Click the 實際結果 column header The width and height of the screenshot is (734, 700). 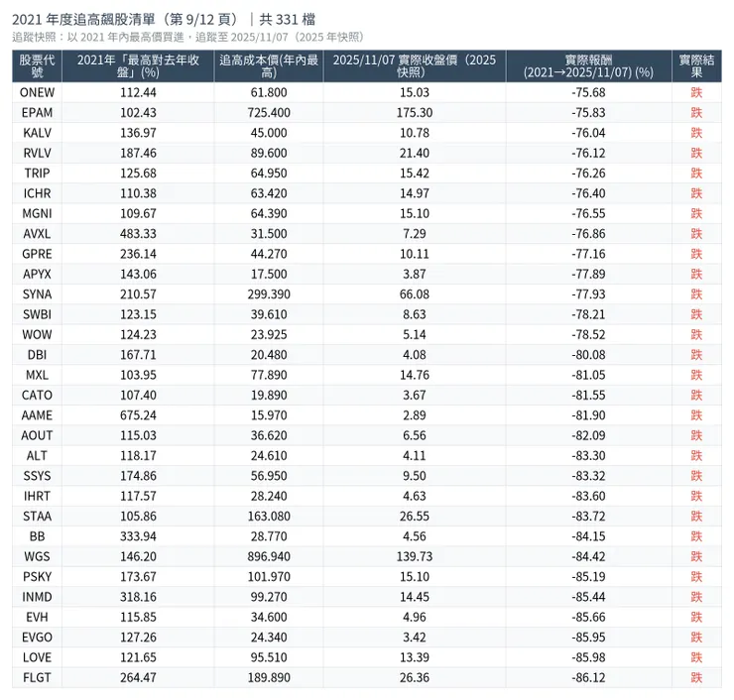696,66
